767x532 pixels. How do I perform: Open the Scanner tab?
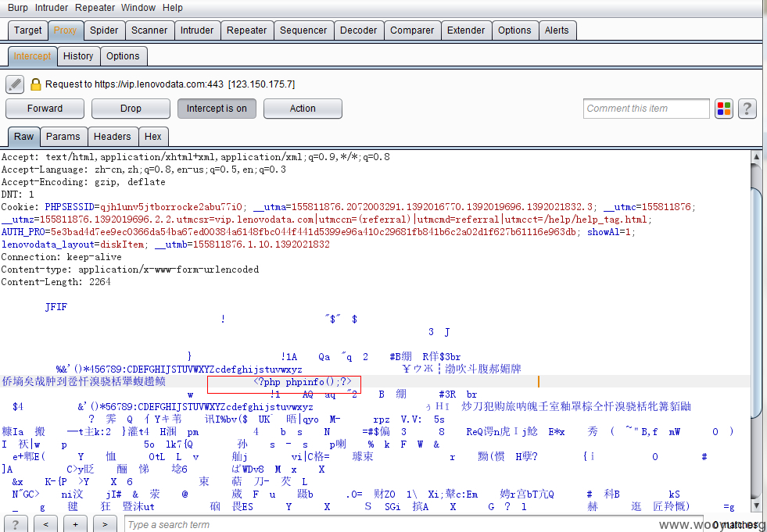pyautogui.click(x=149, y=30)
